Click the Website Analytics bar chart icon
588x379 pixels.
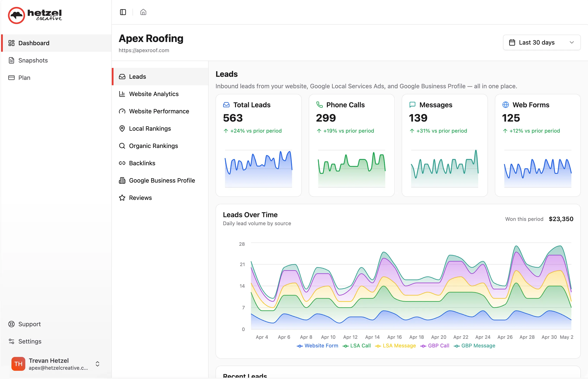click(122, 94)
